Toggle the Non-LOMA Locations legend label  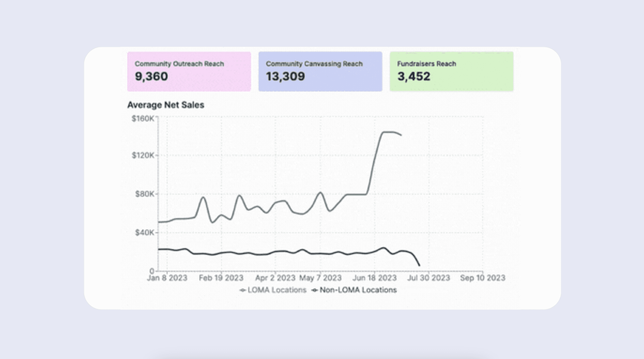click(358, 290)
